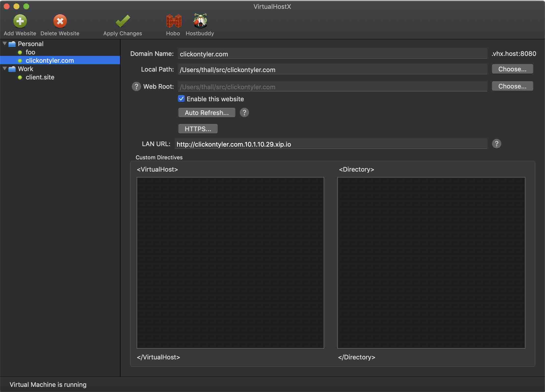
Task: Open the Hostbuddy tool icon
Action: [200, 21]
